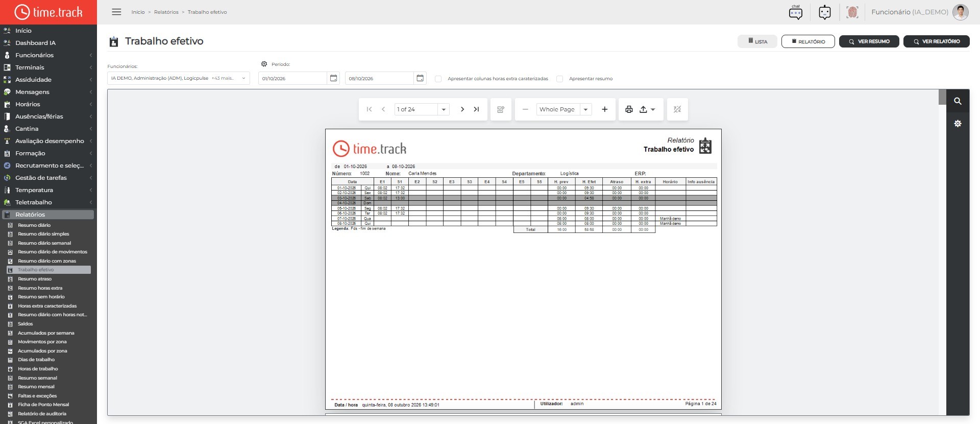This screenshot has height=424, width=980.
Task: Open the chat icon in the header
Action: coord(795,12)
